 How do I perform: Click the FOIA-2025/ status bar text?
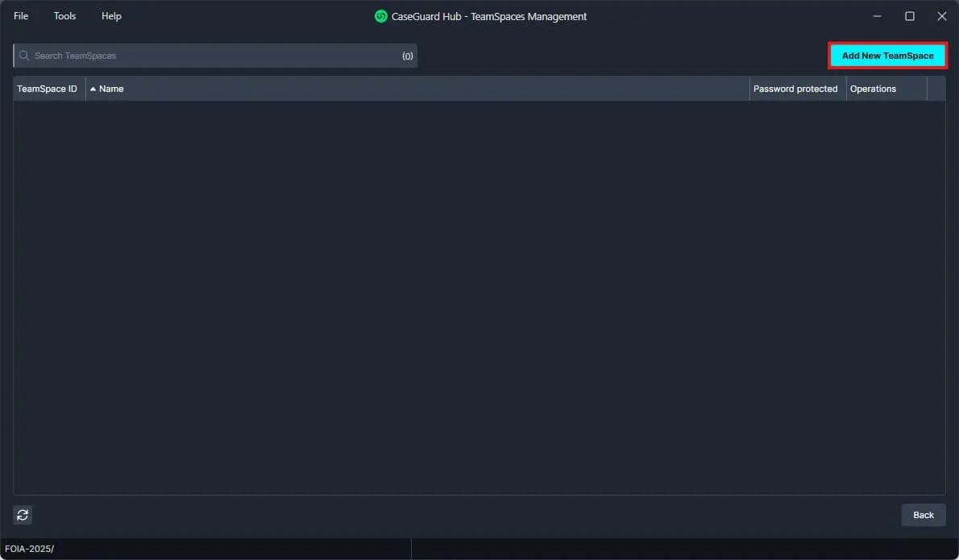[29, 549]
